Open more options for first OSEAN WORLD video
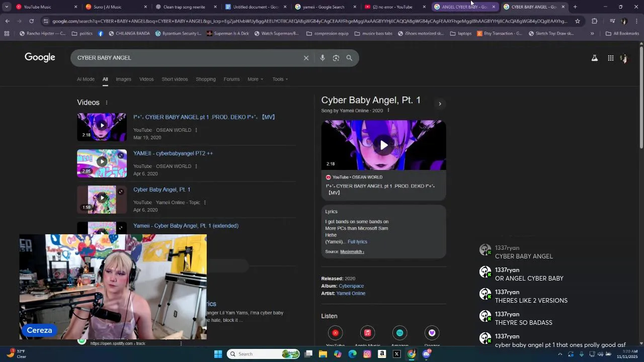This screenshot has width=644, height=362. [x=196, y=130]
